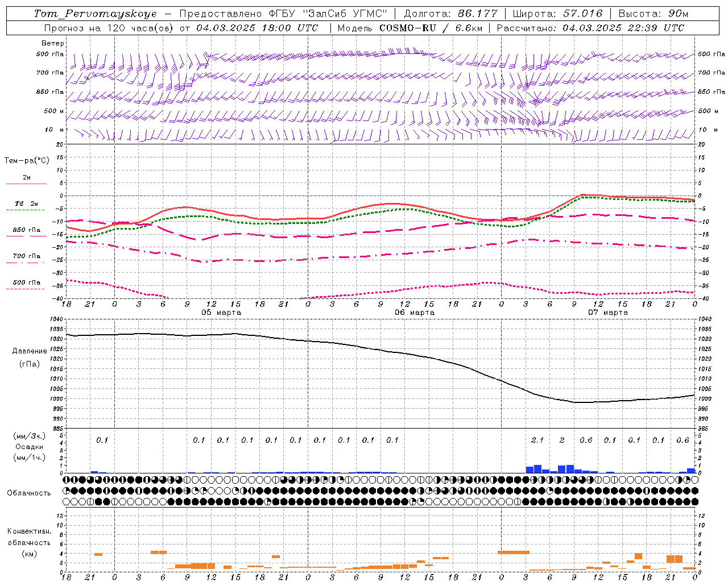Image resolution: width=728 pixels, height=582 pixels.
Task: Click the 700 гПа temperature legend entry
Action: click(26, 256)
